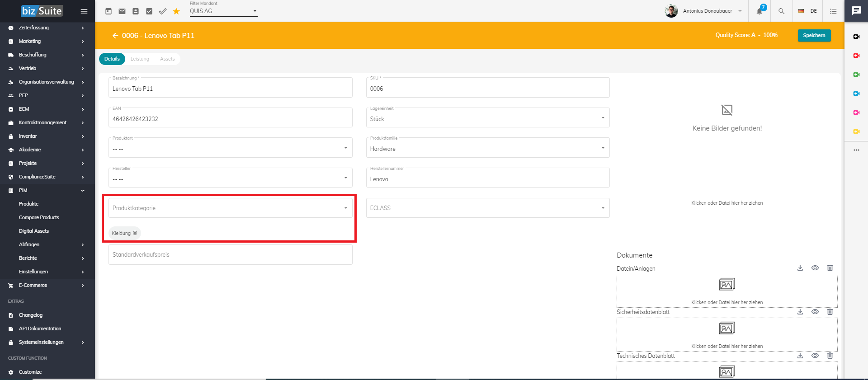Click the Bezeichnung field Lenovo Tab P11
Screen dimensions: 868x380
tap(231, 87)
